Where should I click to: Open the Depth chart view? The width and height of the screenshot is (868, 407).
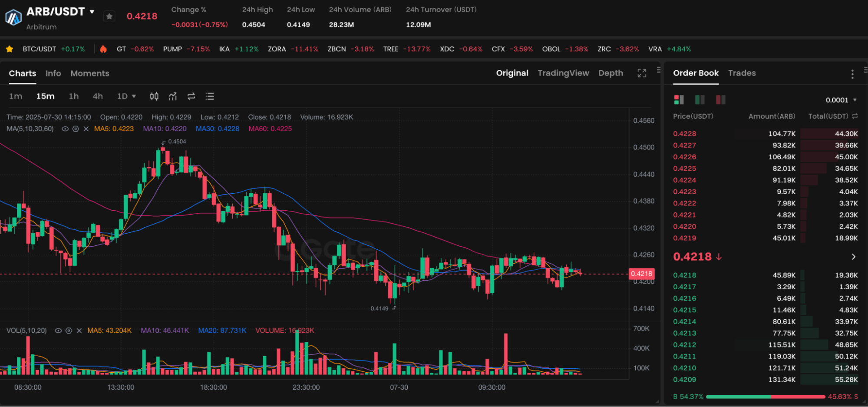click(611, 73)
